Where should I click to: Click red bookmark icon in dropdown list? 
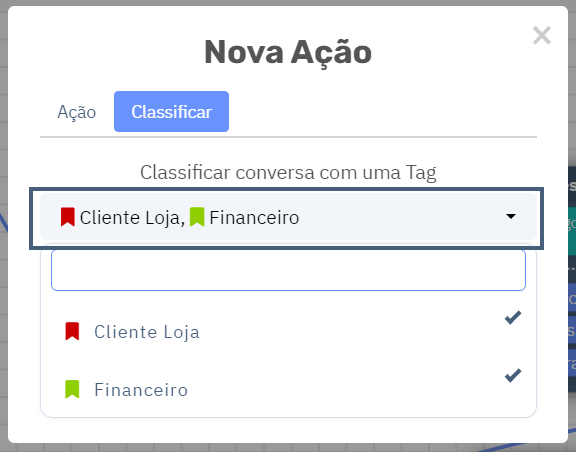(72, 331)
